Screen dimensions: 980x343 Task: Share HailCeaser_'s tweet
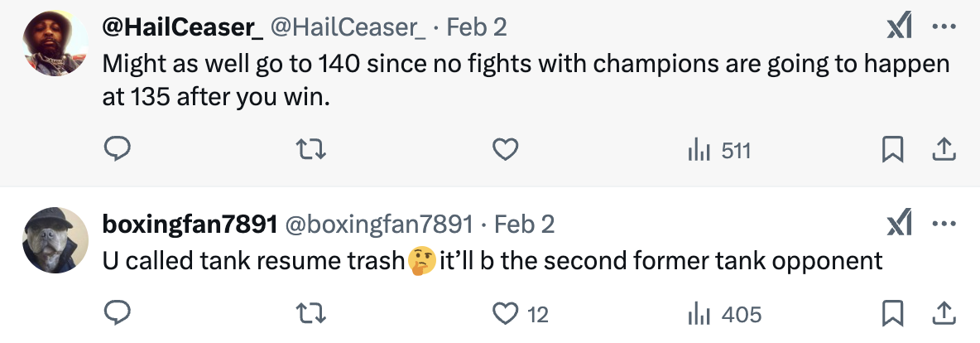click(x=944, y=150)
